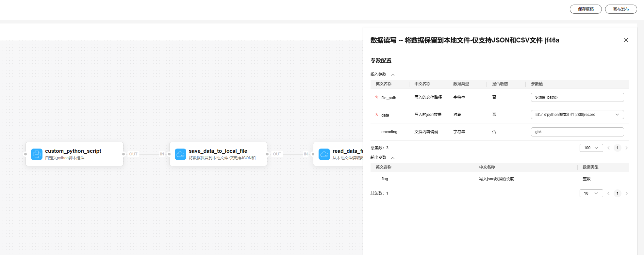Click the encoding value field with gbk
Screen dimensions: 644x255
click(x=577, y=132)
